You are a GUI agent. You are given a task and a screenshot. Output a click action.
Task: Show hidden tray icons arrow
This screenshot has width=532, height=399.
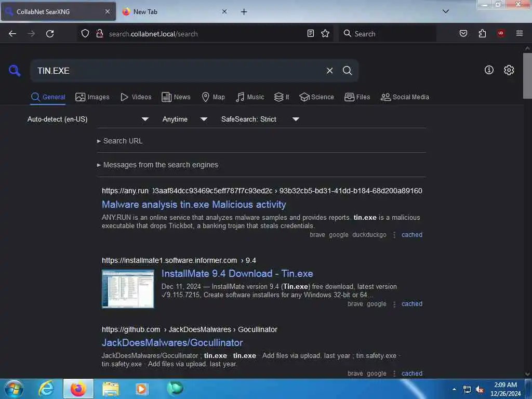pyautogui.click(x=454, y=389)
